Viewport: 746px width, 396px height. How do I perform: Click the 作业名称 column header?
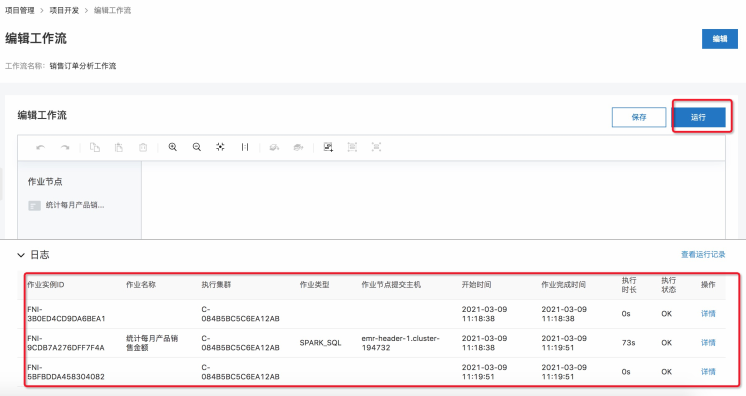pos(141,285)
